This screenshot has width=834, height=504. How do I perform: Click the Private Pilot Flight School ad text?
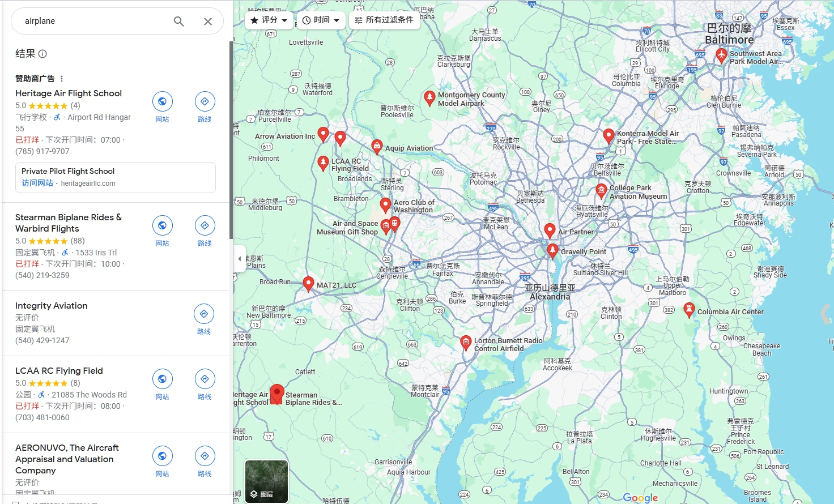pyautogui.click(x=68, y=171)
